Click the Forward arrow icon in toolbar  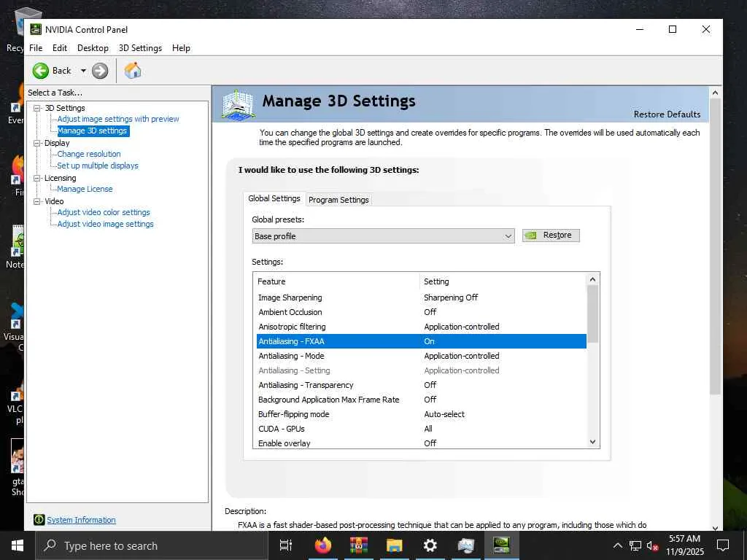(99, 71)
